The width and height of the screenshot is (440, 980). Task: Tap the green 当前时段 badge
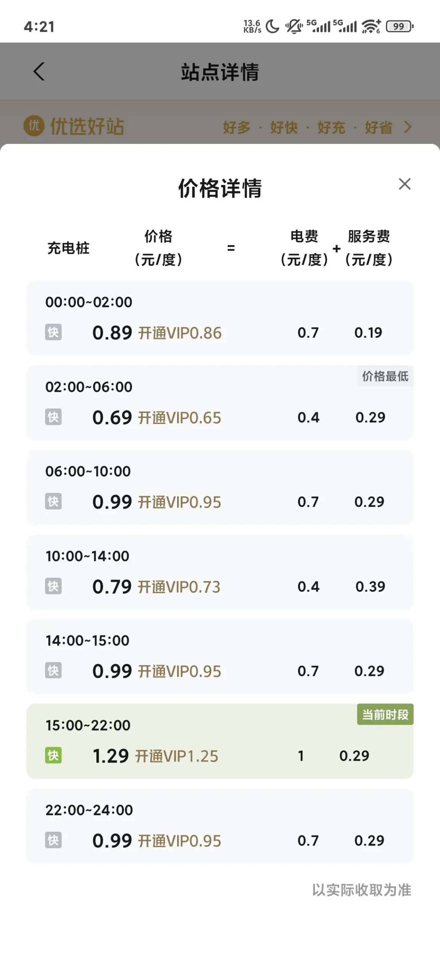click(385, 714)
